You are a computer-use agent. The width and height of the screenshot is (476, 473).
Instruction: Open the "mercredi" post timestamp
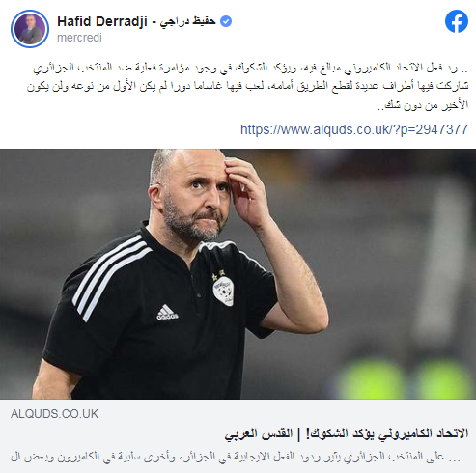(x=79, y=38)
